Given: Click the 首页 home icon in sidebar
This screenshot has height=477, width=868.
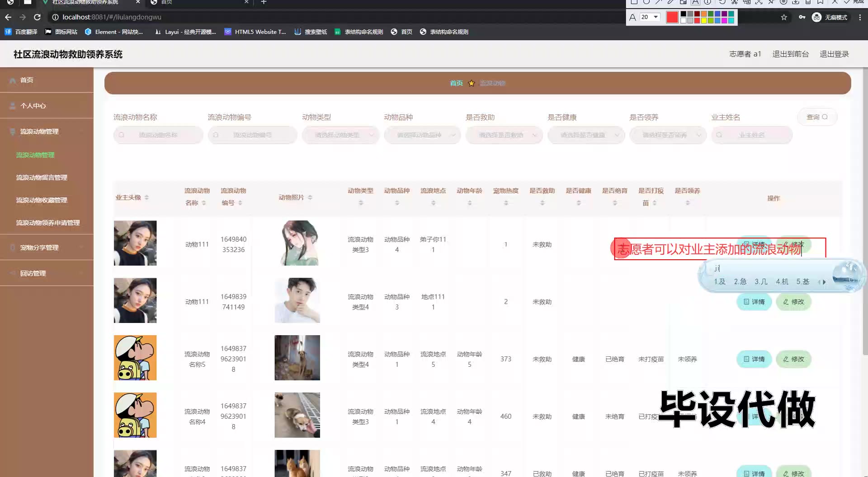Looking at the screenshot, I should point(13,80).
